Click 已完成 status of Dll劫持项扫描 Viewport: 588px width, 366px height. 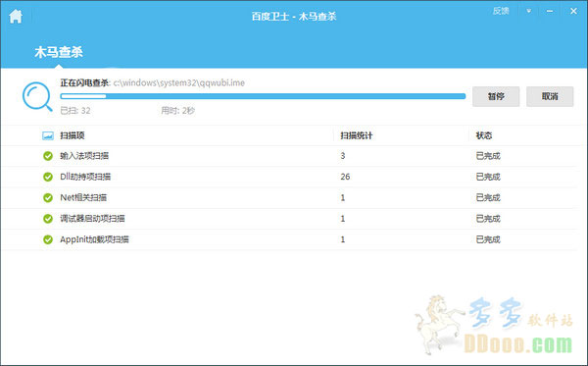488,177
